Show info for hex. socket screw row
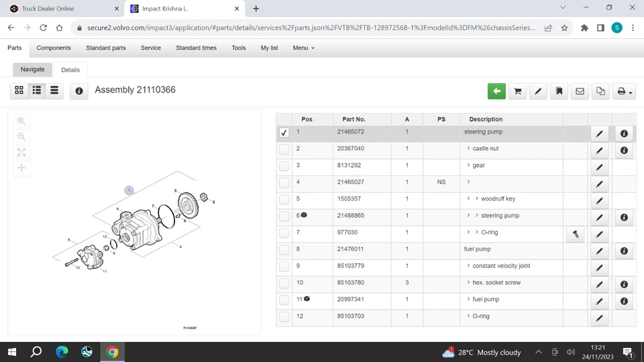 pos(624,284)
